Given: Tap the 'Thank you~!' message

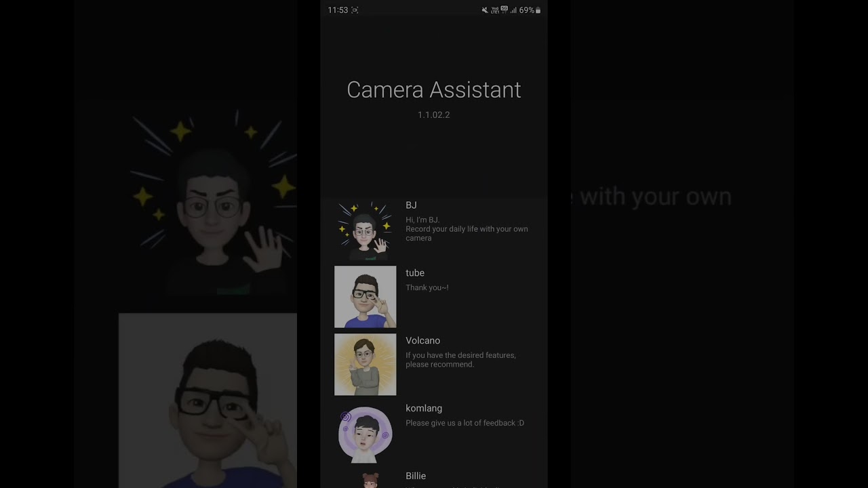Looking at the screenshot, I should (x=427, y=287).
